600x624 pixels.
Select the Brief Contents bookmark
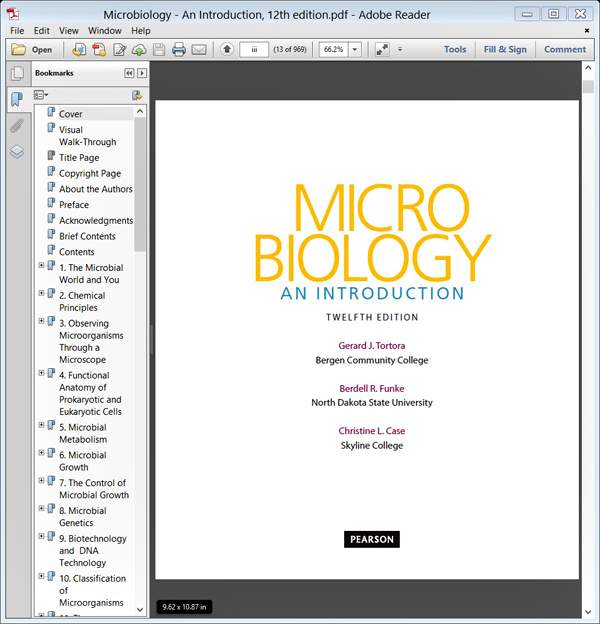[87, 236]
